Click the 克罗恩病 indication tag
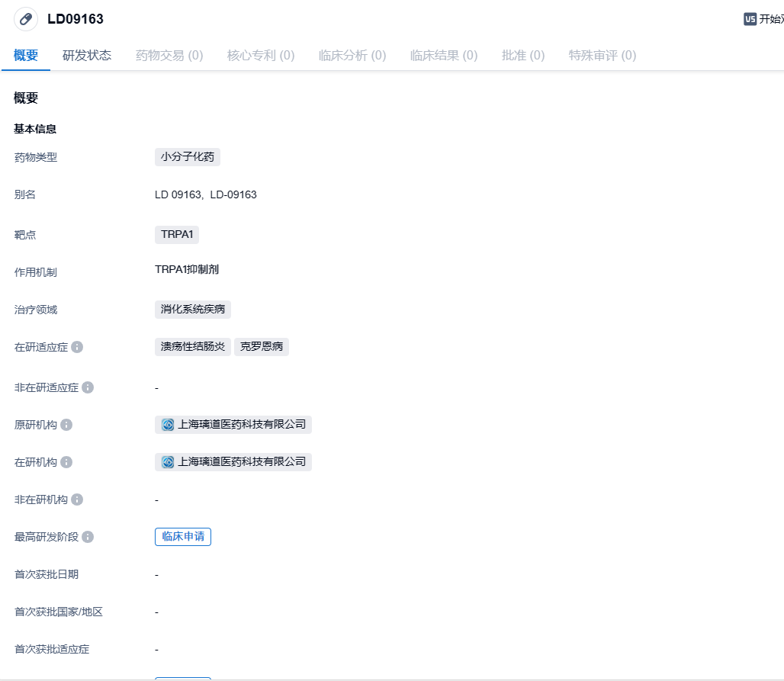The height and width of the screenshot is (681, 784). coord(262,347)
